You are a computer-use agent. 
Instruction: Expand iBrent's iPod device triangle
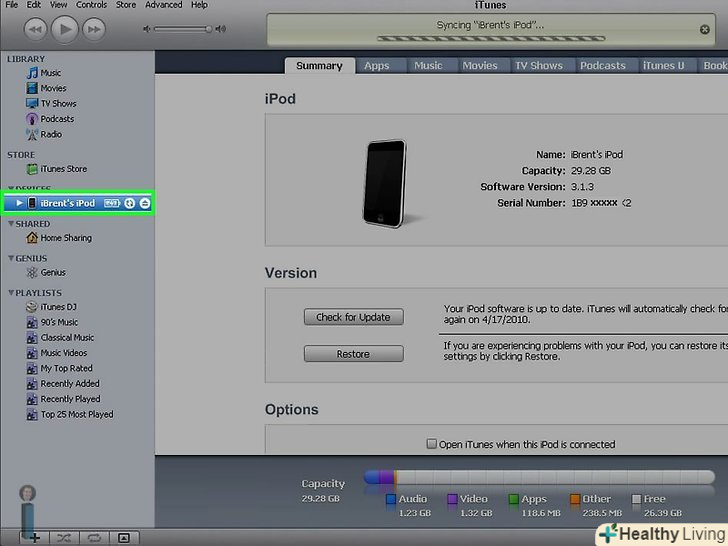tap(19, 203)
